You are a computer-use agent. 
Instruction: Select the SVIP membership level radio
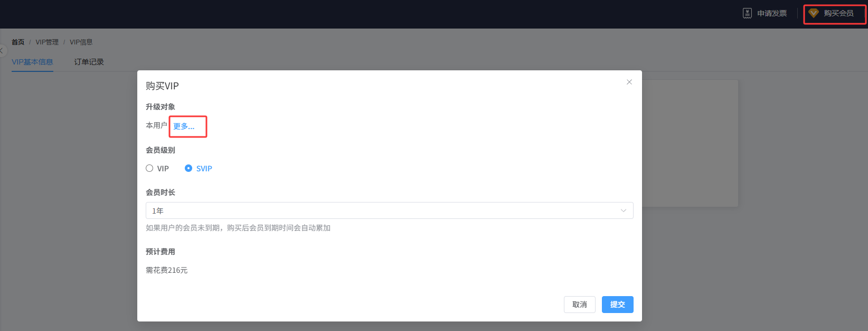point(188,168)
